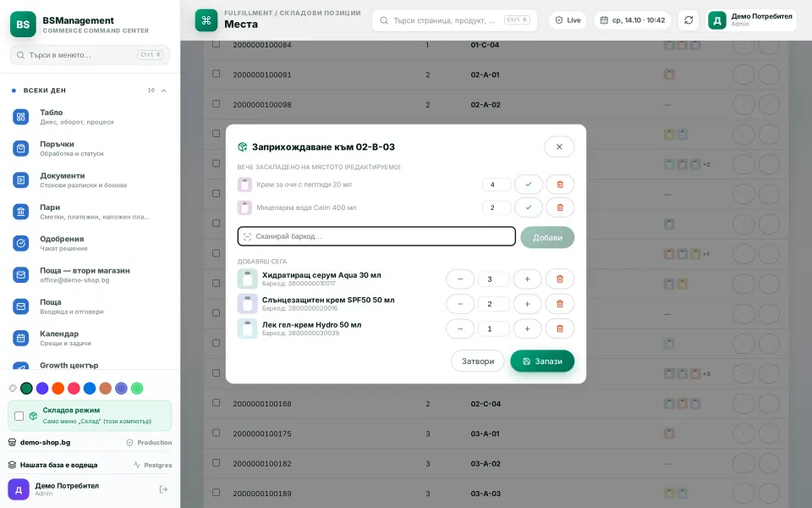The width and height of the screenshot is (812, 508).
Task: Confirm quantity for Мицеларна вода Calm
Action: tap(528, 207)
